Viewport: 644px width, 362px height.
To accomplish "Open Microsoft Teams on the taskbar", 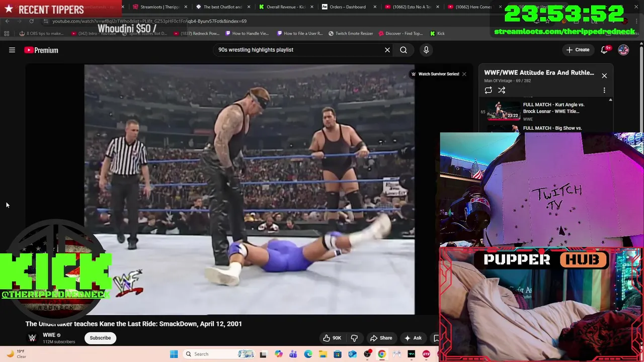I will point(293,354).
